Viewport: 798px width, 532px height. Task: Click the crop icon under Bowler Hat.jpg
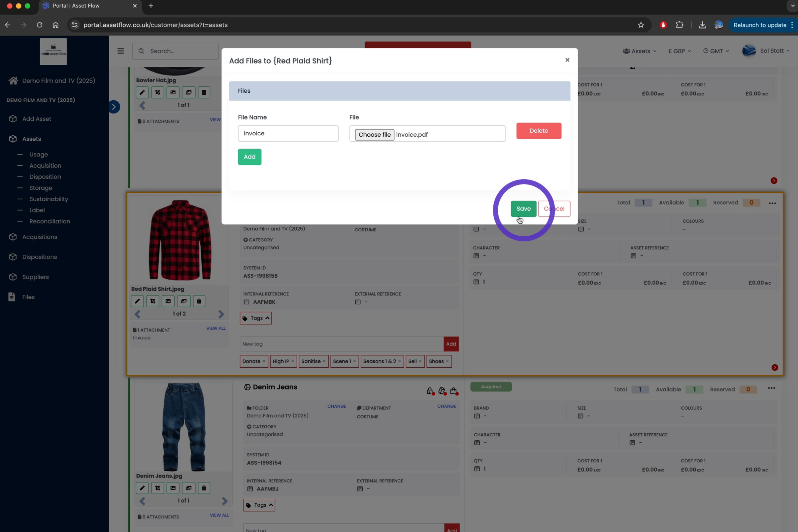(x=158, y=92)
